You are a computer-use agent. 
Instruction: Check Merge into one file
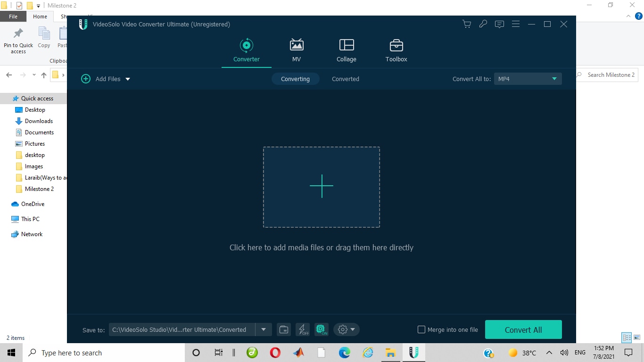point(421,329)
